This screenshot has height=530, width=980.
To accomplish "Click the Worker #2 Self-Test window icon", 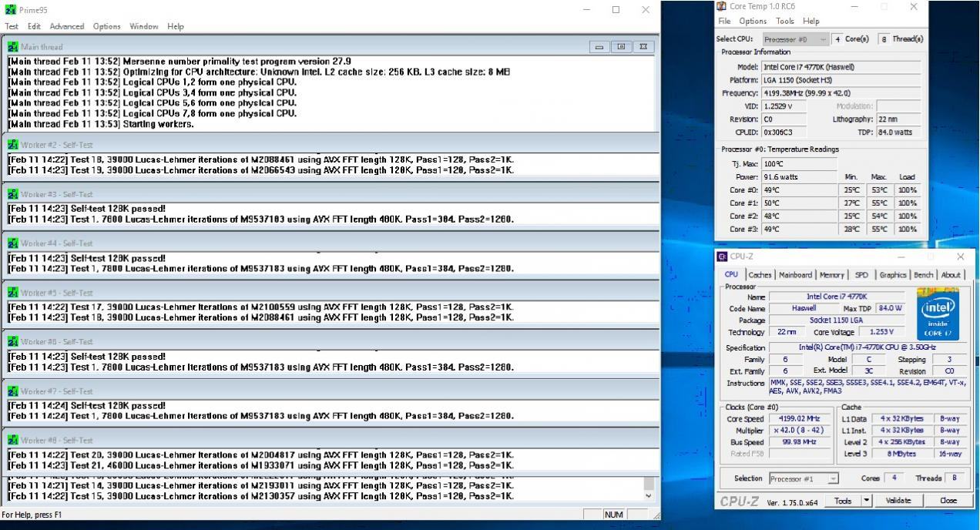I will pos(12,145).
